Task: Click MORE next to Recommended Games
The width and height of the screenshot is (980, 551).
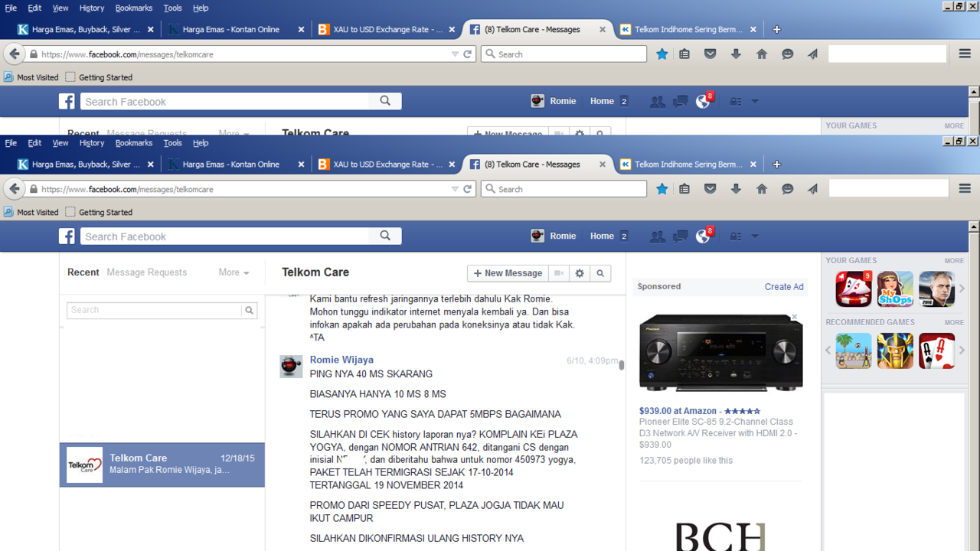Action: (x=954, y=322)
